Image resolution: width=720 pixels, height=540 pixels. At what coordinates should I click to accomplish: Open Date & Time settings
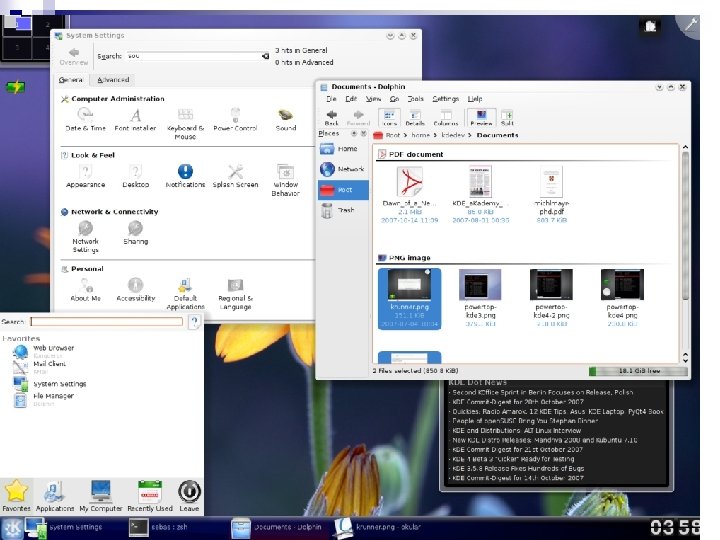pos(85,119)
